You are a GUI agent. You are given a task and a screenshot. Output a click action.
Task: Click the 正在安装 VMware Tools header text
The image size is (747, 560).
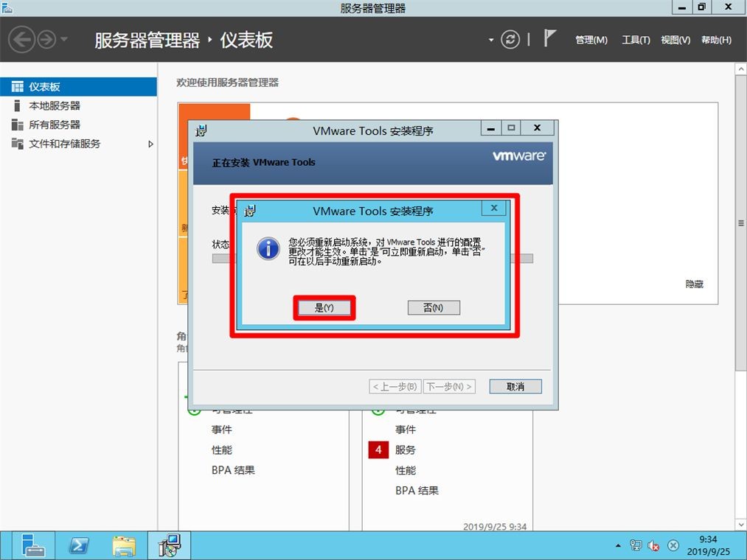263,162
